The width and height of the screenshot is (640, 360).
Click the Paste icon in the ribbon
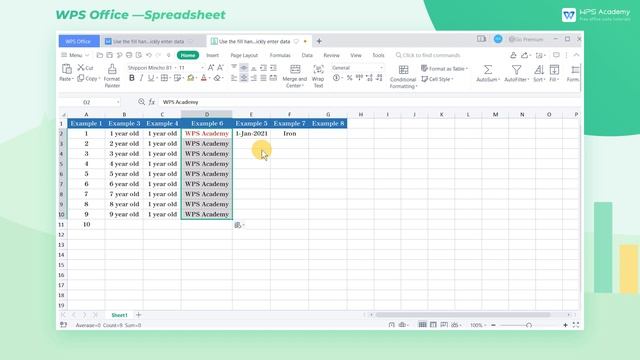(67, 69)
